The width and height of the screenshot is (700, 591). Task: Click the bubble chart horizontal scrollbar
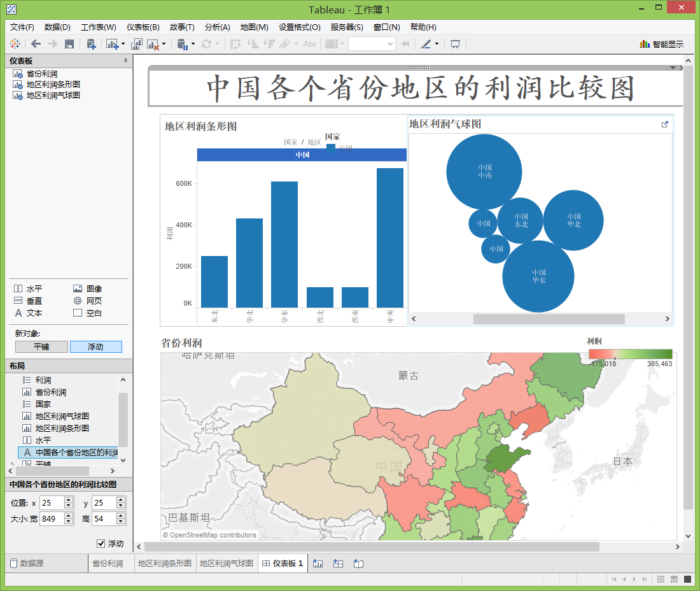(x=549, y=319)
